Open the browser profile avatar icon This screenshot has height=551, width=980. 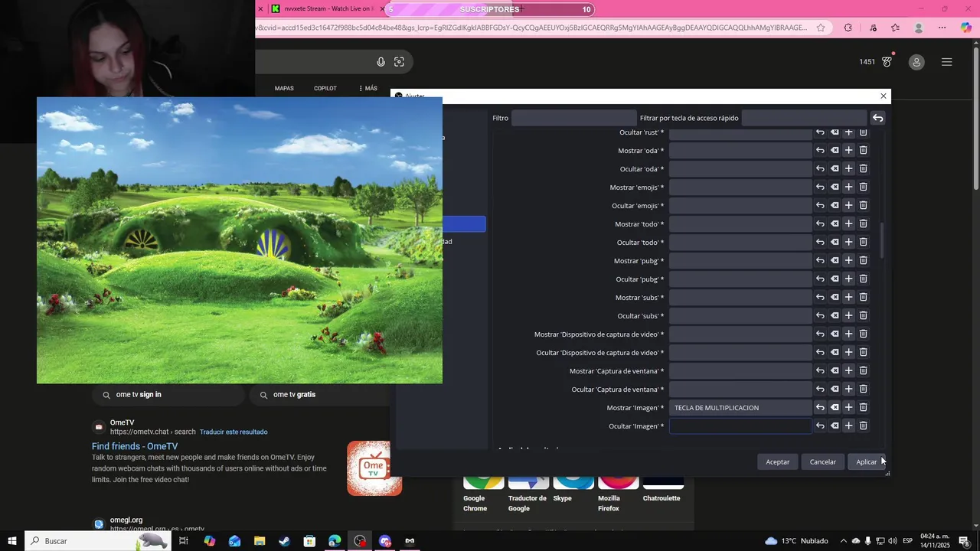(x=919, y=28)
